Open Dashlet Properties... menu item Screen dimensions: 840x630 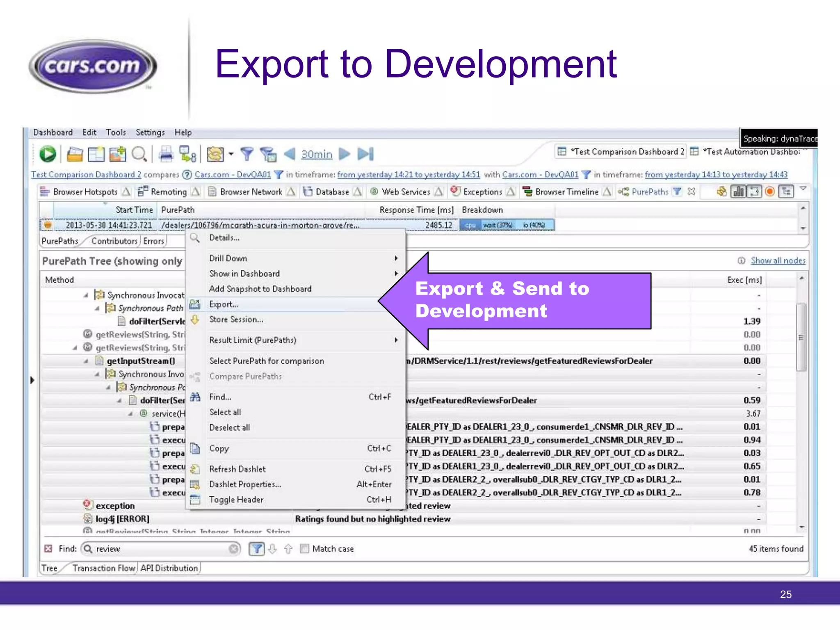295,484
